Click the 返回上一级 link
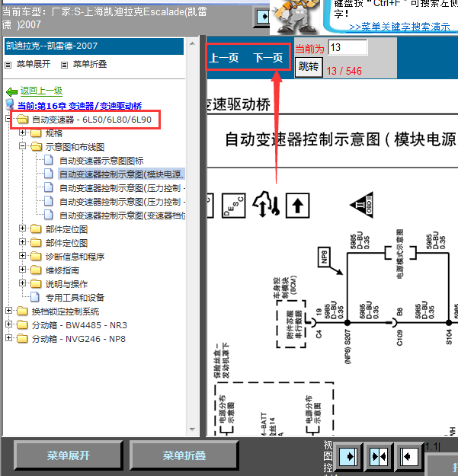Viewport: 458px width, 476px height. 41,91
